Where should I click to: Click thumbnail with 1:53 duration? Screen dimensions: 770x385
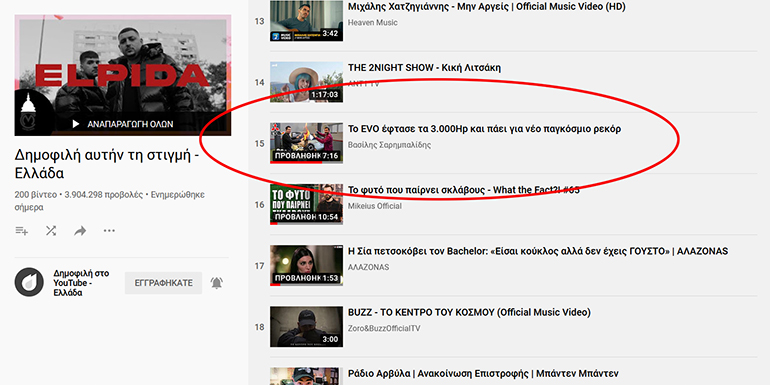(x=306, y=265)
